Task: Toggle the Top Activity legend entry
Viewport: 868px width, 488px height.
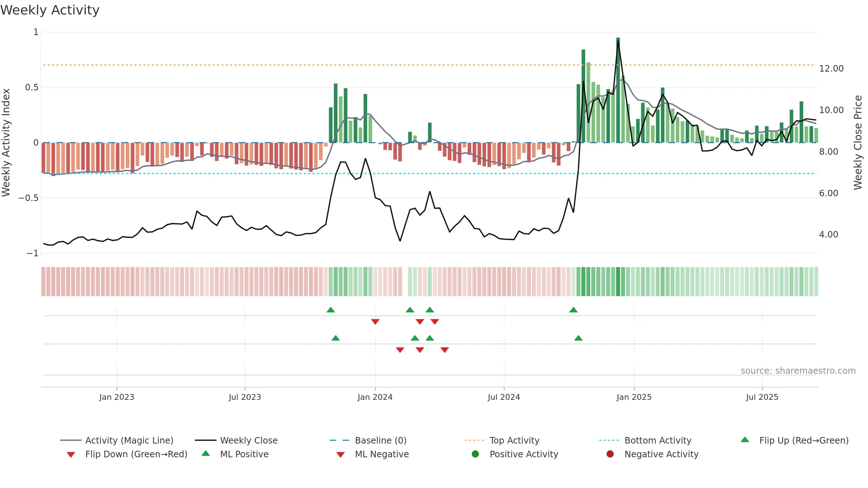Action: click(x=502, y=440)
